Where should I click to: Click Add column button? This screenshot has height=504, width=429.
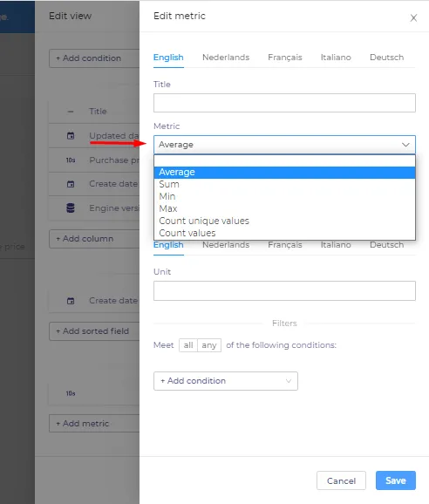[x=94, y=239]
